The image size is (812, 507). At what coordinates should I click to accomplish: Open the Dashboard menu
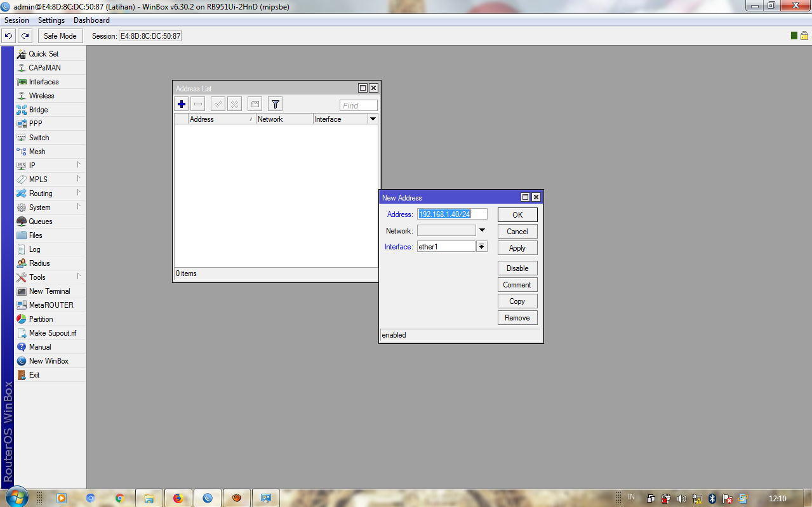click(91, 20)
